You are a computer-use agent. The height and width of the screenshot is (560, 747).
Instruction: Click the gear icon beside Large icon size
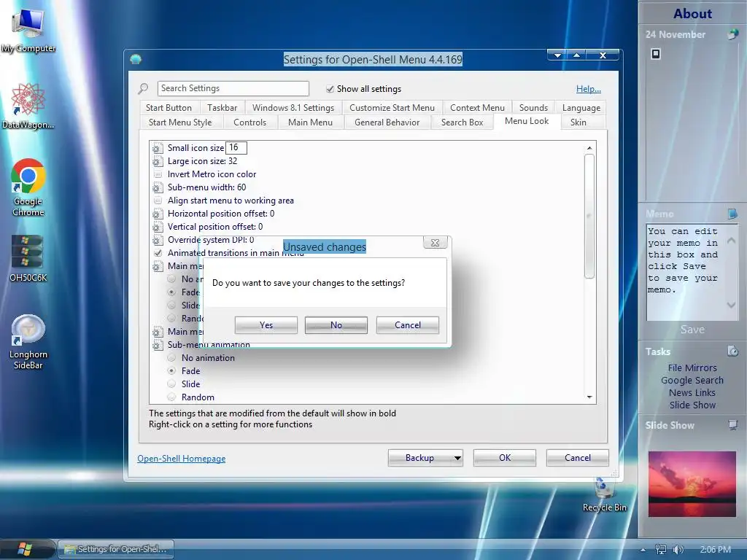[x=158, y=161]
